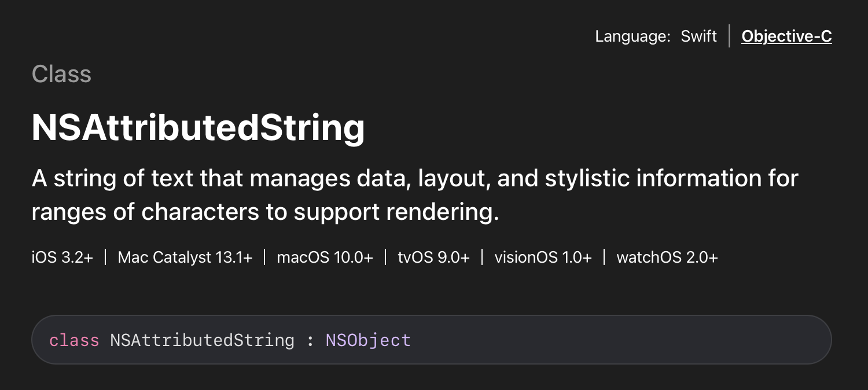The image size is (868, 390).
Task: Click the NSAttributedString page heading
Action: tap(198, 127)
